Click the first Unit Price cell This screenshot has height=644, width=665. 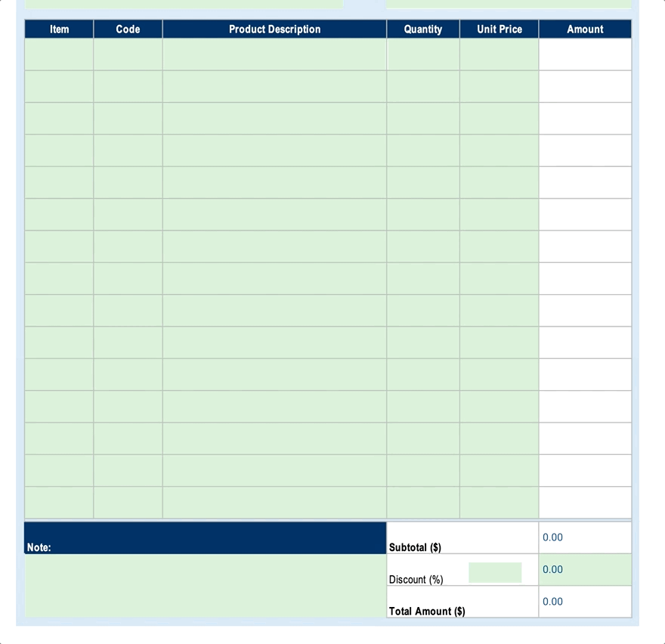(499, 53)
